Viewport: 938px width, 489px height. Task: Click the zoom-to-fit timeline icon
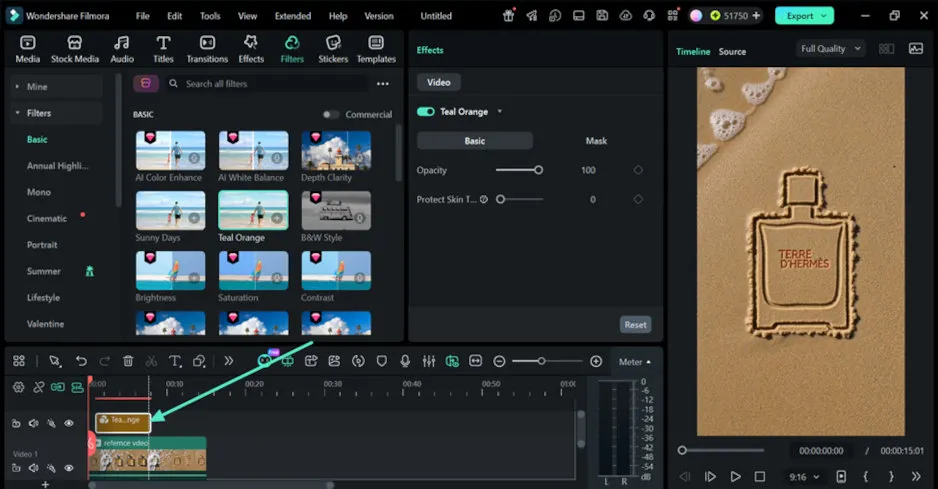[x=476, y=361]
